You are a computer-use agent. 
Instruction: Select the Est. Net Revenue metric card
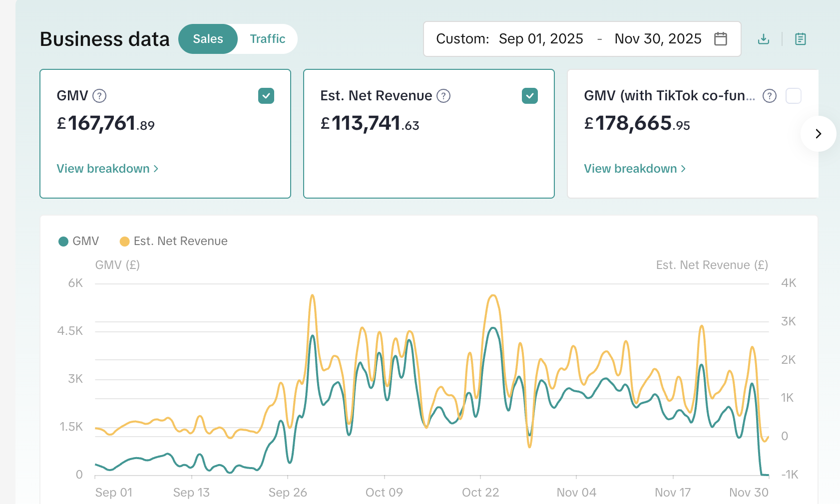point(428,150)
